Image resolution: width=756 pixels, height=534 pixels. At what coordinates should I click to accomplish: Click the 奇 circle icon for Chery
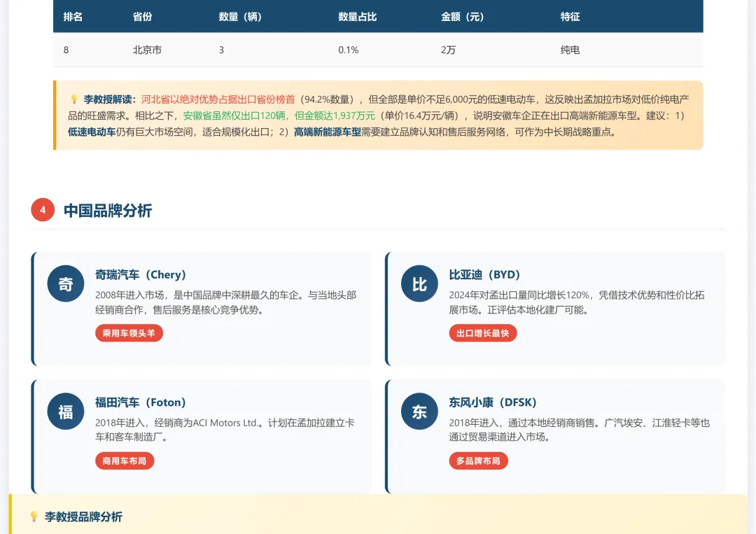[66, 284]
